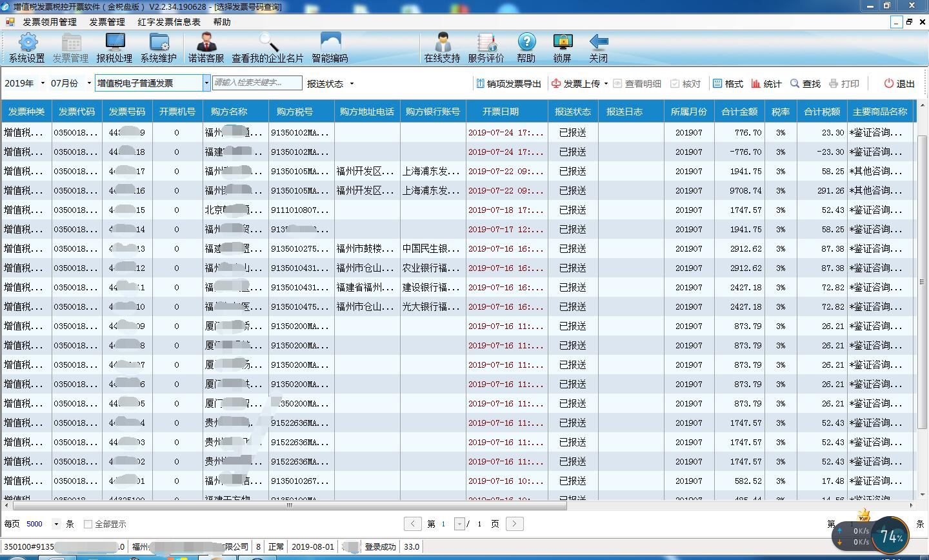This screenshot has height=560, width=929.
Task: Open per-page 5000 count dropdown
Action: (x=57, y=525)
